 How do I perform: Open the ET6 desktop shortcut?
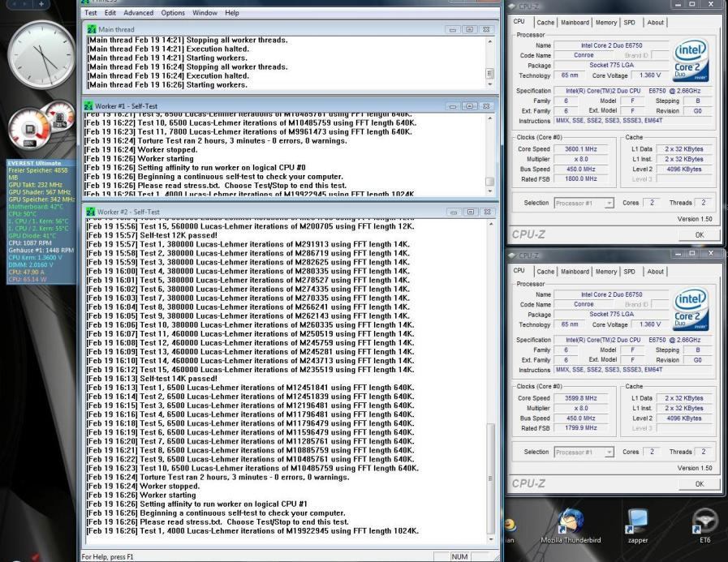(704, 527)
